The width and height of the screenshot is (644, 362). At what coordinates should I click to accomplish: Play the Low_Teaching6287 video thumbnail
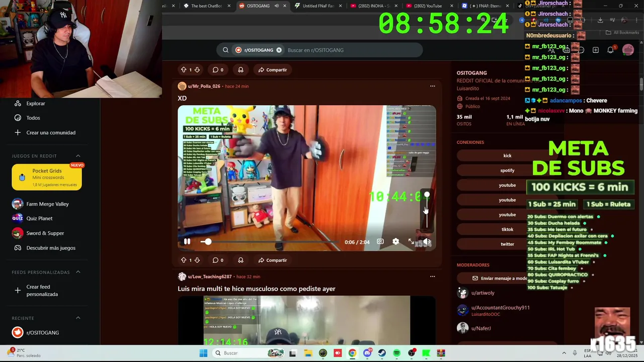(307, 320)
